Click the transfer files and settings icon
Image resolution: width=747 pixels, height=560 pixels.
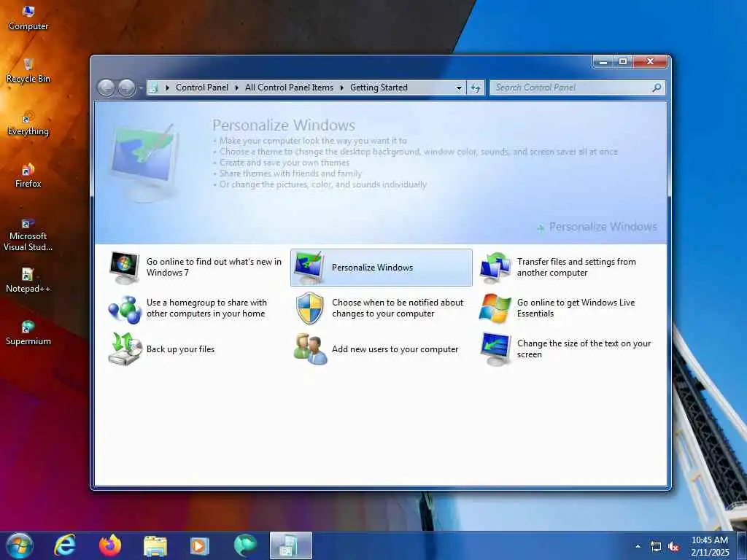(x=495, y=268)
